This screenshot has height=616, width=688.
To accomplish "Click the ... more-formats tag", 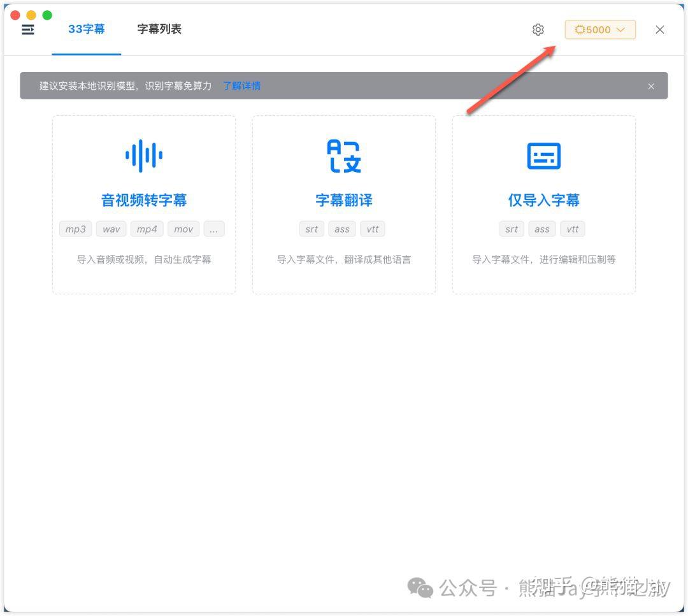I will tap(214, 229).
